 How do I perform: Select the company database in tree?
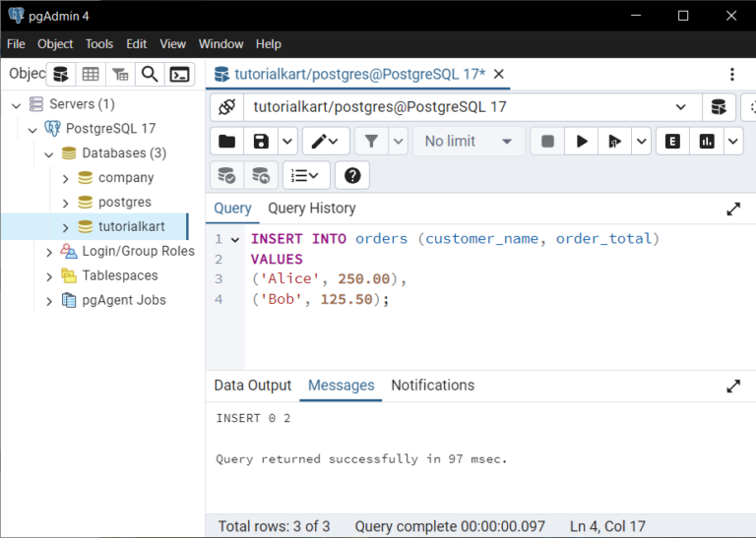click(126, 178)
